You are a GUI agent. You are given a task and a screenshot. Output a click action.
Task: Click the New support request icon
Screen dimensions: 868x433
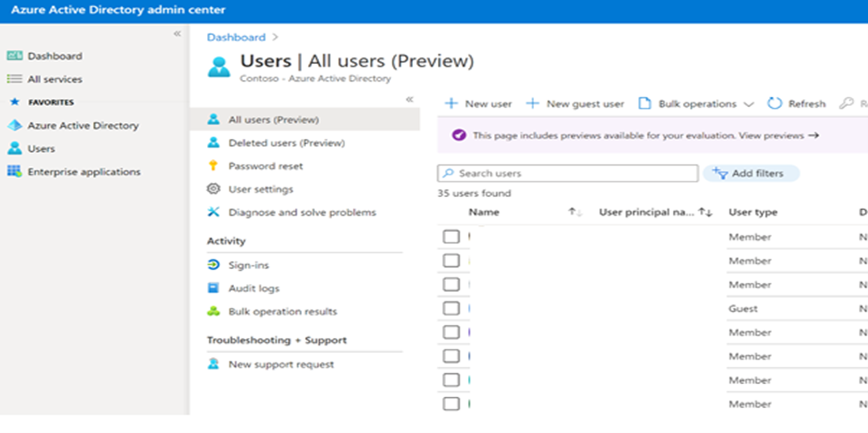click(214, 364)
